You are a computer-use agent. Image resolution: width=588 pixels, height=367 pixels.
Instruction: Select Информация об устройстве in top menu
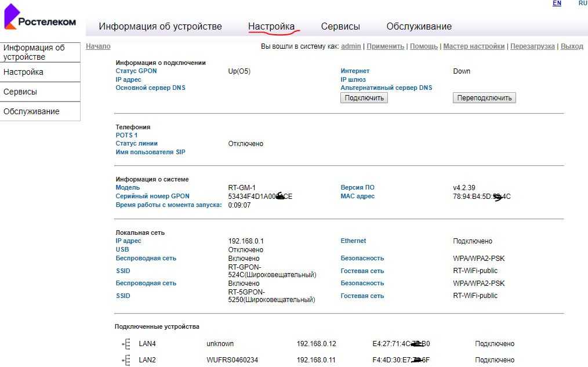[x=160, y=26]
